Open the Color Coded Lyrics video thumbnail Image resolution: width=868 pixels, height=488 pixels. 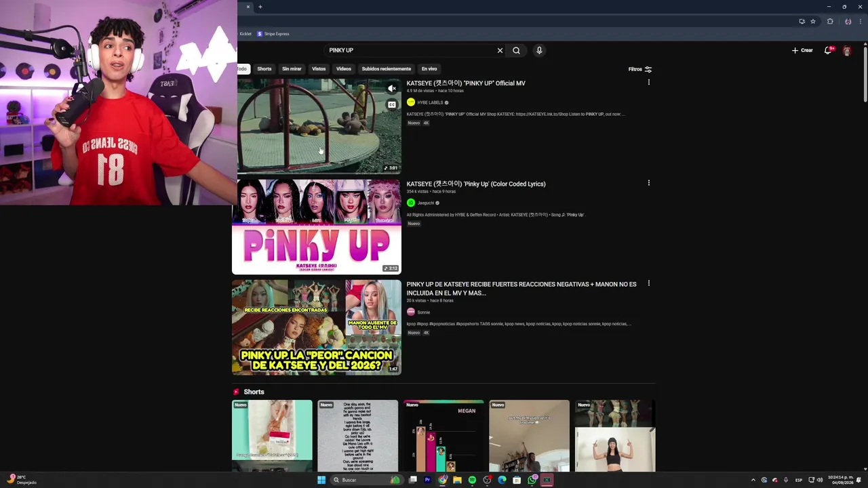click(x=317, y=226)
